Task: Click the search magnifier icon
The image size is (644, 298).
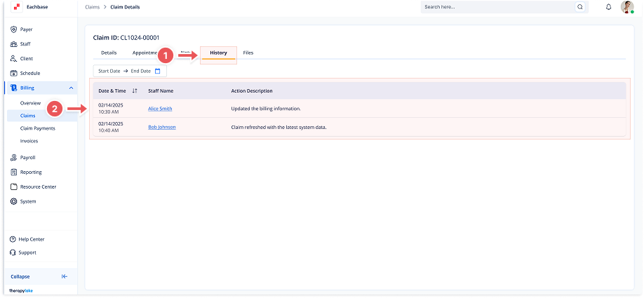Action: point(580,7)
